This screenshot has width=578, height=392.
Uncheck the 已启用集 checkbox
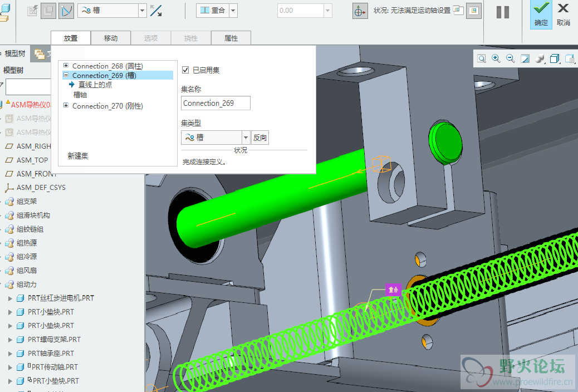click(x=186, y=70)
